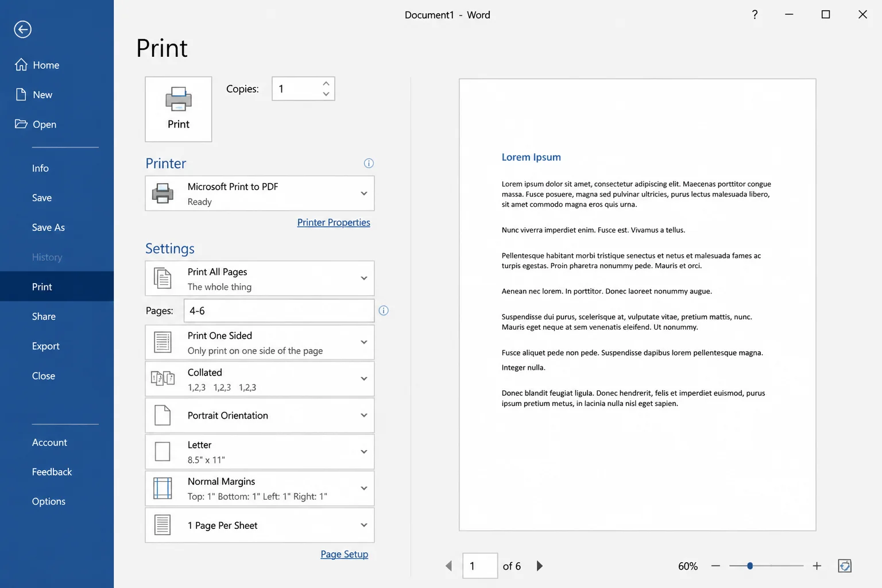Image resolution: width=882 pixels, height=588 pixels.
Task: Increase copies with the up arrow
Action: [x=326, y=83]
